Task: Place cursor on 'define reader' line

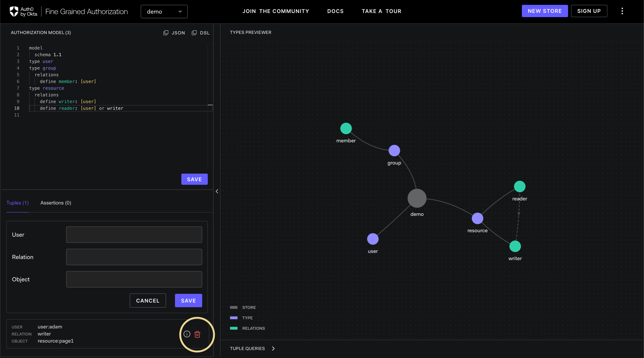Action: pyautogui.click(x=81, y=108)
